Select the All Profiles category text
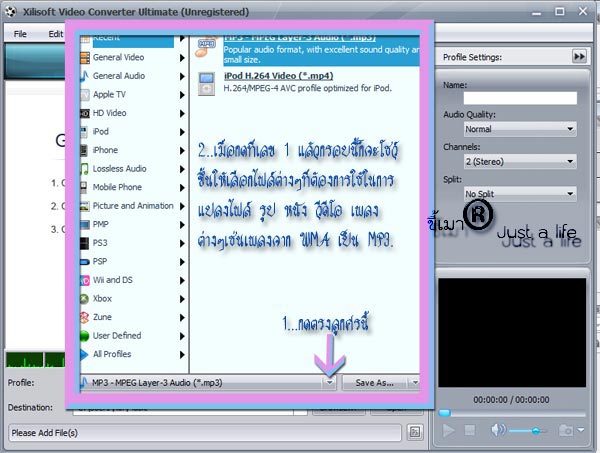600x453 pixels. click(x=112, y=354)
